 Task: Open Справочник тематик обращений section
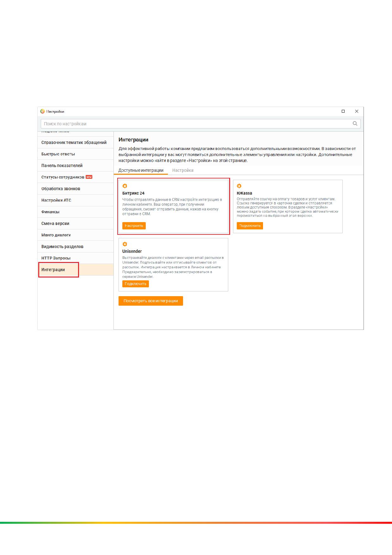pyautogui.click(x=76, y=142)
